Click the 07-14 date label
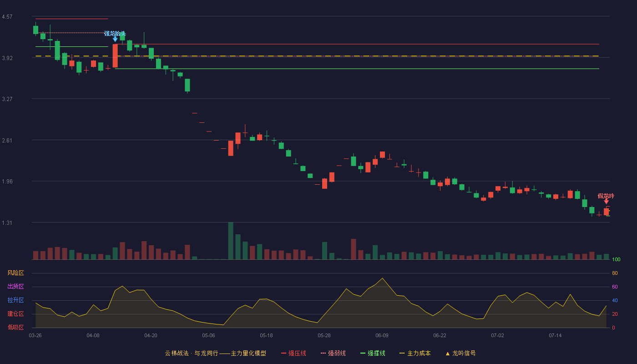Viewport: 637px width, 364px height. 555,335
